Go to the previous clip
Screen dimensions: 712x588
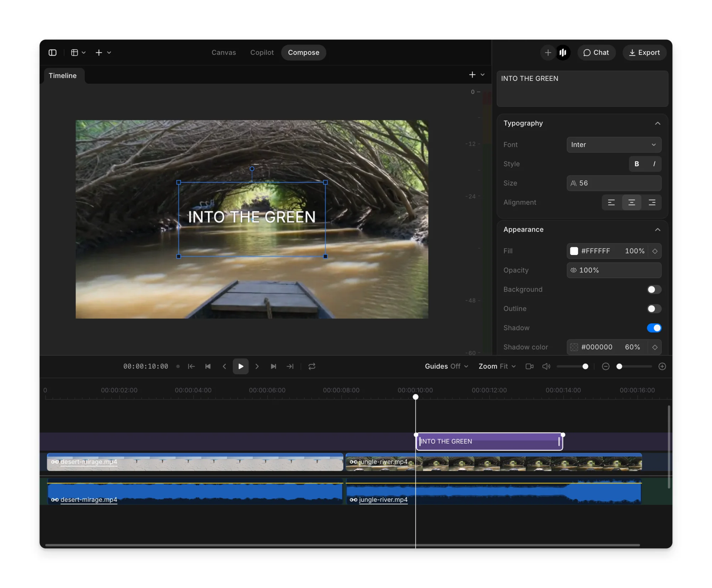point(208,366)
